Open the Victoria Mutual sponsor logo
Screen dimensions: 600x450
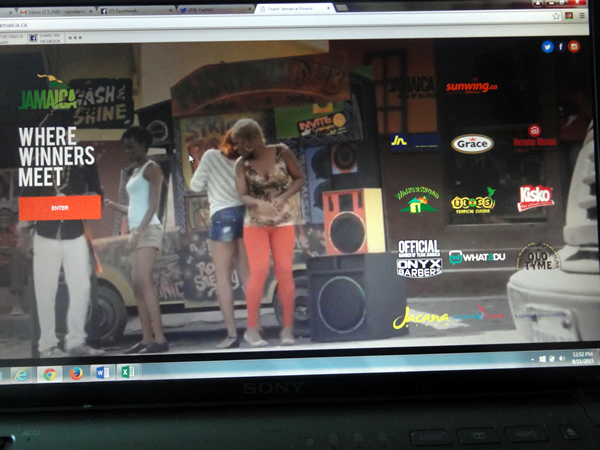[535, 138]
